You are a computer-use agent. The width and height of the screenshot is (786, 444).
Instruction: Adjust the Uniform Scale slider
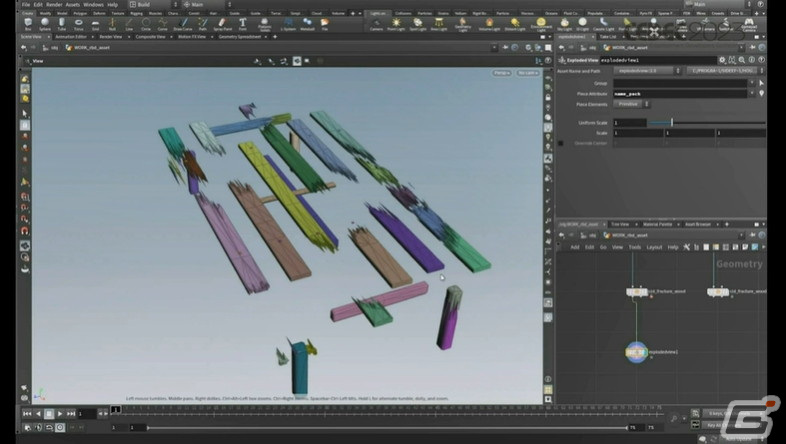[x=707, y=123]
